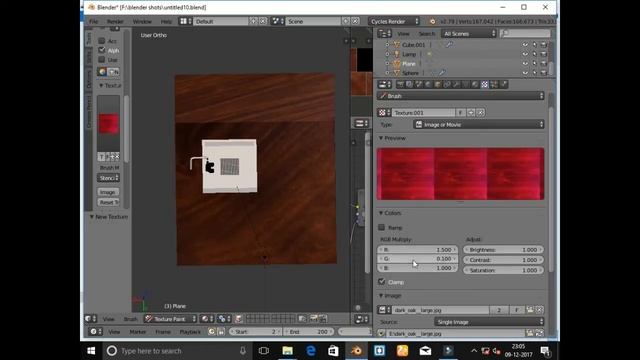
Task: Click the outliner editor type icon
Action: click(384, 34)
